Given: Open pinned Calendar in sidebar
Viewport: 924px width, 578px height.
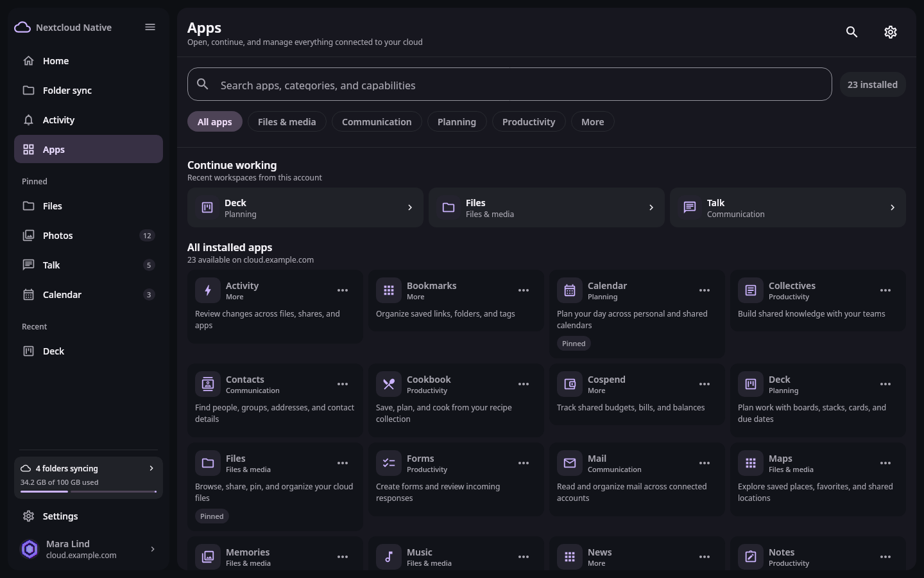Looking at the screenshot, I should click(89, 295).
